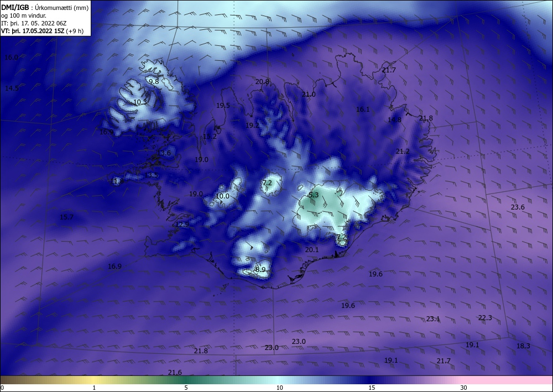Select the 10.3 value label

pyautogui.click(x=140, y=102)
